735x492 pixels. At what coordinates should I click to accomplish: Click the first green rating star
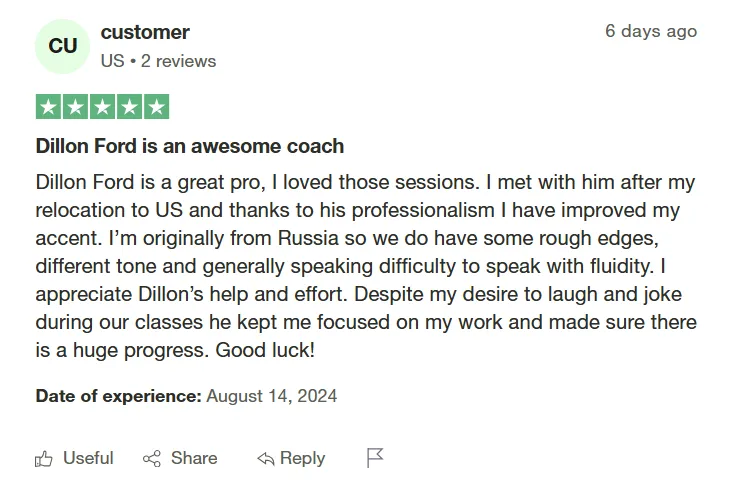tap(48, 107)
